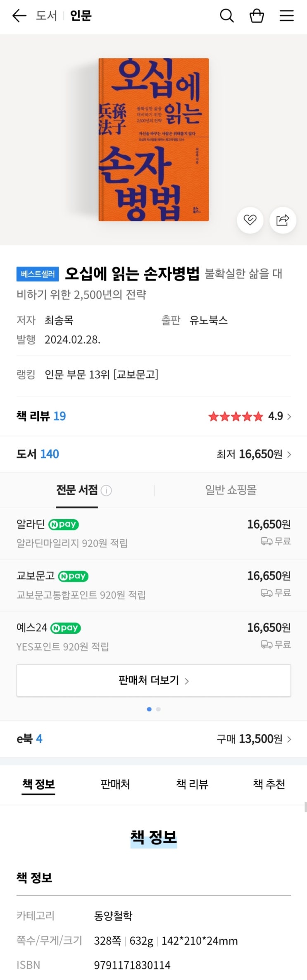Click 판매처 더보기 button
The width and height of the screenshot is (307, 980).
154,680
